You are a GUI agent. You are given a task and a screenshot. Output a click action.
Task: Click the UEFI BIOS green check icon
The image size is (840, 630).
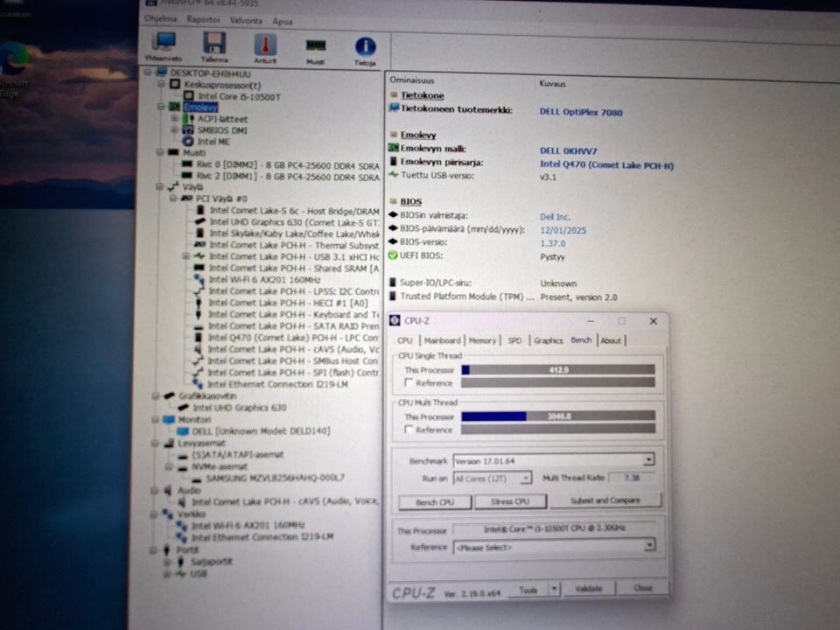point(393,255)
